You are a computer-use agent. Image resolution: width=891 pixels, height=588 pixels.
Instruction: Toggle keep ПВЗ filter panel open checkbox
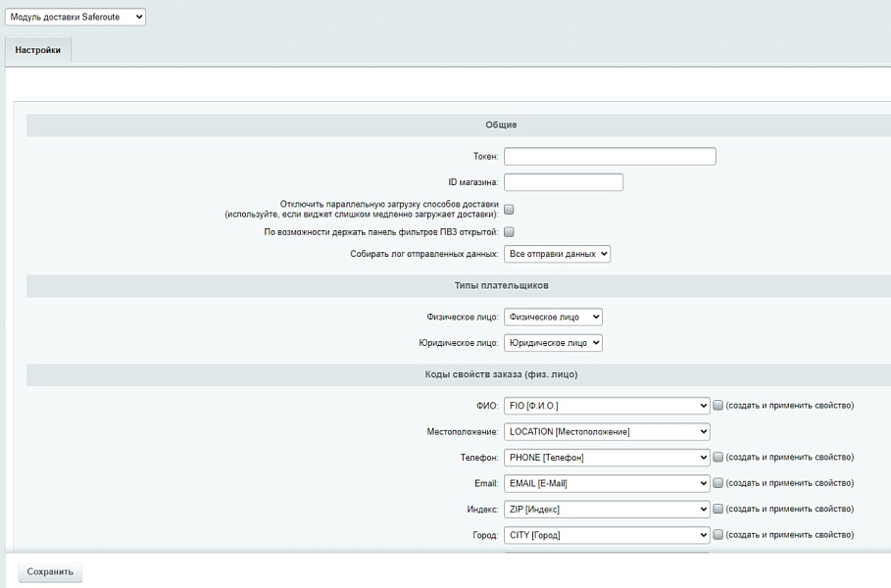click(x=509, y=232)
